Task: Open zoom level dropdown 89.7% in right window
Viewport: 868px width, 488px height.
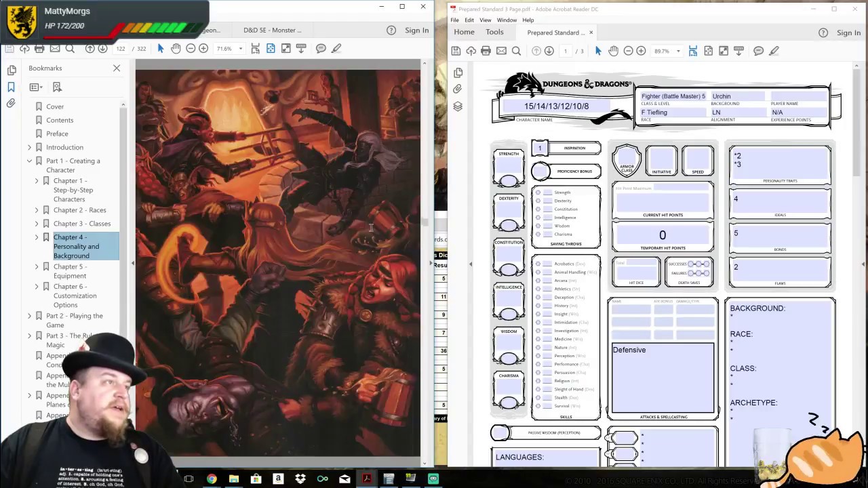Action: [x=677, y=51]
